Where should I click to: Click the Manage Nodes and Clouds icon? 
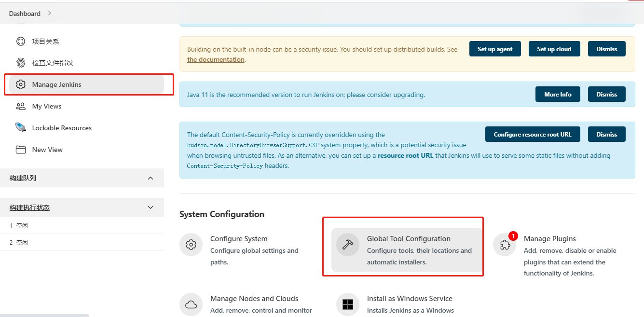click(x=191, y=304)
